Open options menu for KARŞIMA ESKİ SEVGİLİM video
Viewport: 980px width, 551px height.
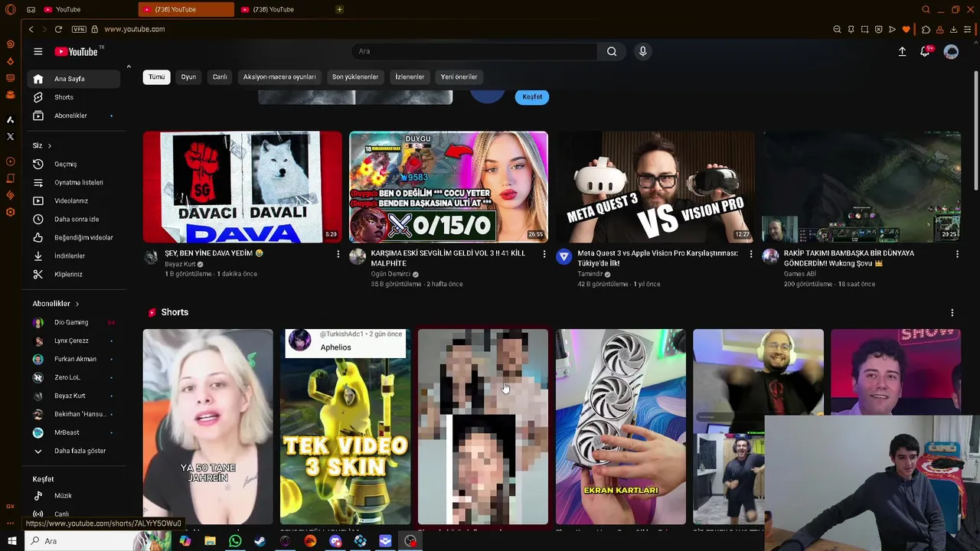tap(544, 254)
